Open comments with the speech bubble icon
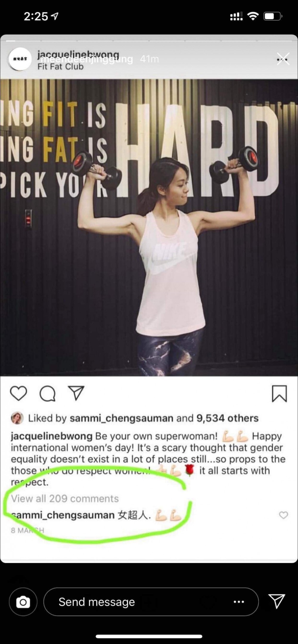298x644 pixels. (47, 393)
